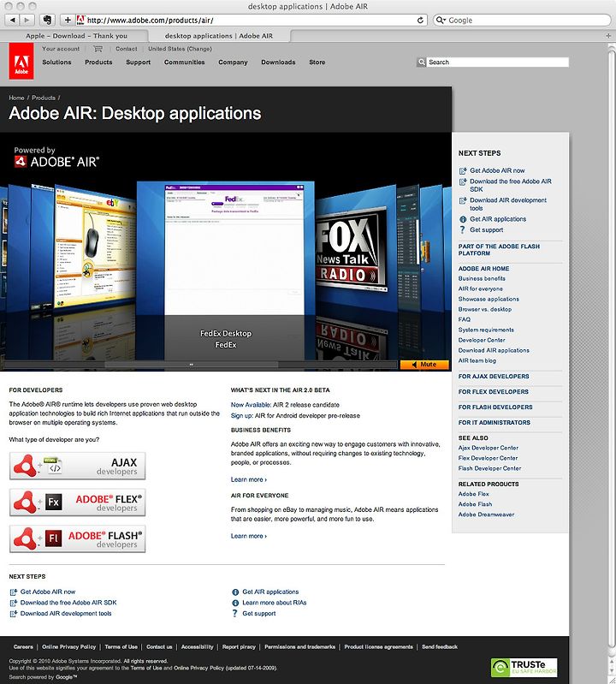
Task: Click bottom Get AIR applications info icon
Action: click(235, 592)
